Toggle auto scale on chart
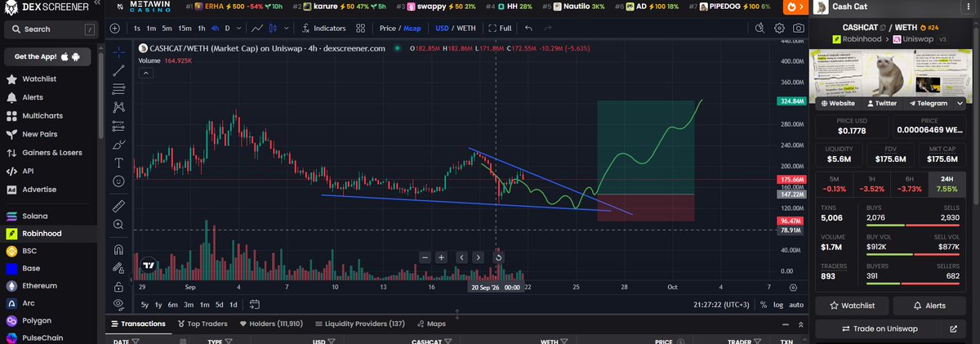 point(796,304)
